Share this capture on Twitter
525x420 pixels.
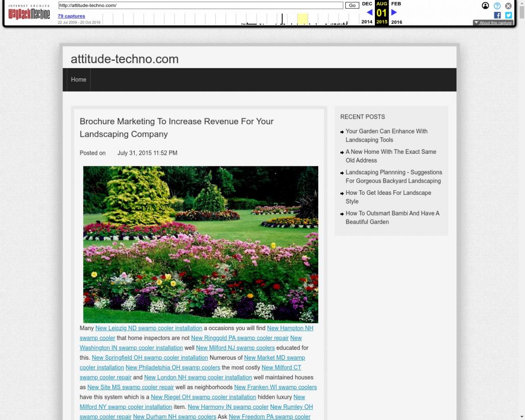coord(508,15)
